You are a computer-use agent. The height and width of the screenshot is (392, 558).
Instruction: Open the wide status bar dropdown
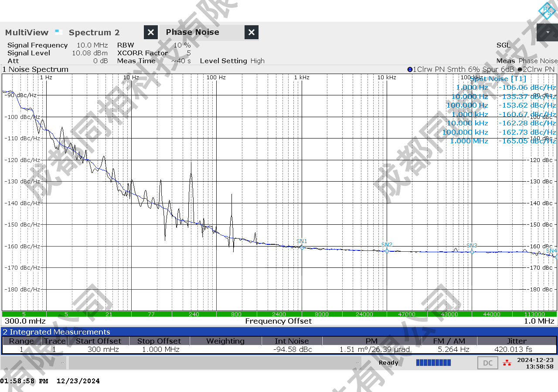coord(358,363)
